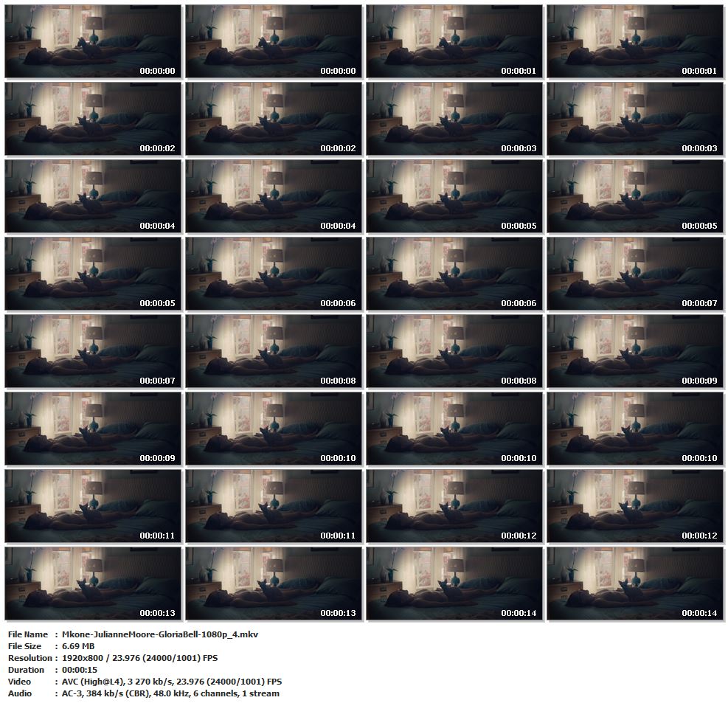Click the first thumbnail stamped 00:00:14

pyautogui.click(x=454, y=584)
